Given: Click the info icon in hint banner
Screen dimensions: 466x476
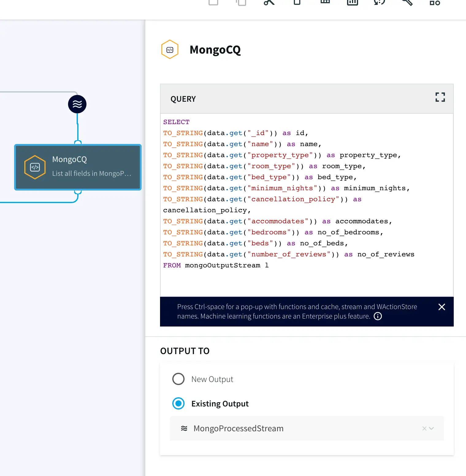Looking at the screenshot, I should [x=378, y=316].
